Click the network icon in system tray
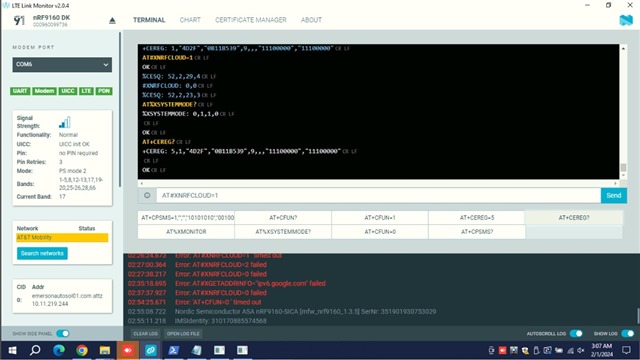The image size is (640, 360). click(x=570, y=350)
